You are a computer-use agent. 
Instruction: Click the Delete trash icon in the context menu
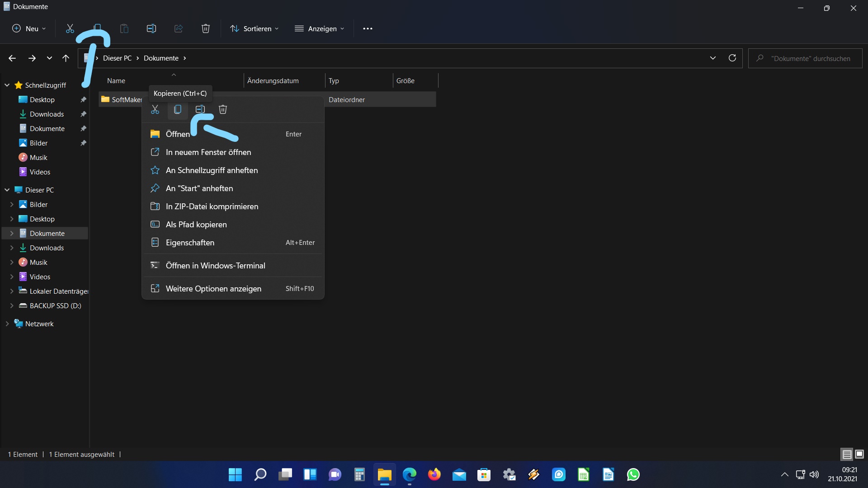223,109
